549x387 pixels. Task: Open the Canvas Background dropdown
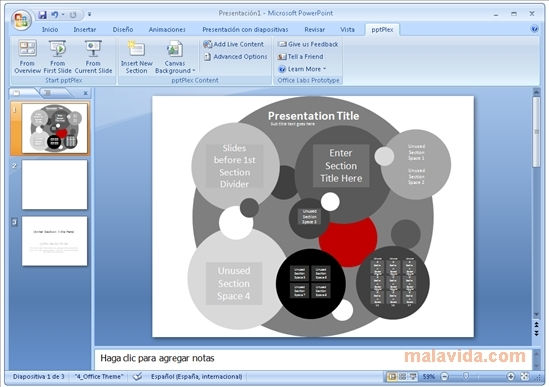pyautogui.click(x=175, y=57)
